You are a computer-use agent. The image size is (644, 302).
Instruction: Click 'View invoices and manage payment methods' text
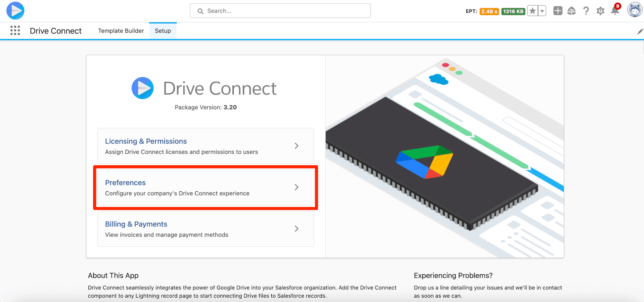point(167,235)
